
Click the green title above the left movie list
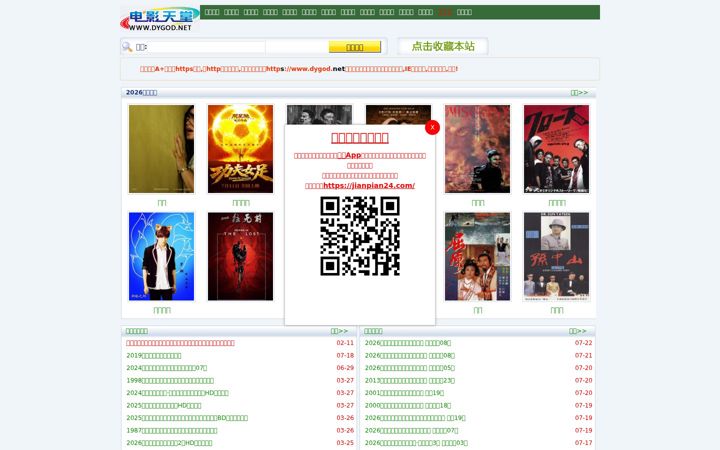pos(137,331)
